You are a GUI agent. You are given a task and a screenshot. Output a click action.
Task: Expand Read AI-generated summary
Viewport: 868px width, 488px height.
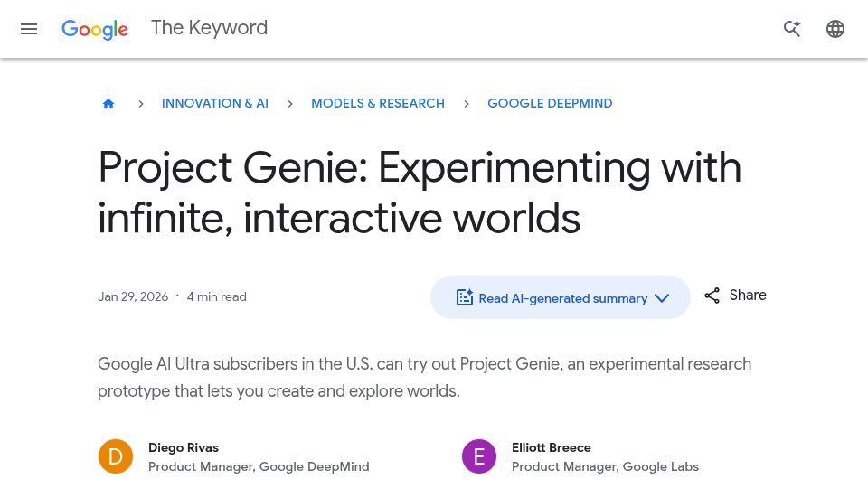coord(561,297)
